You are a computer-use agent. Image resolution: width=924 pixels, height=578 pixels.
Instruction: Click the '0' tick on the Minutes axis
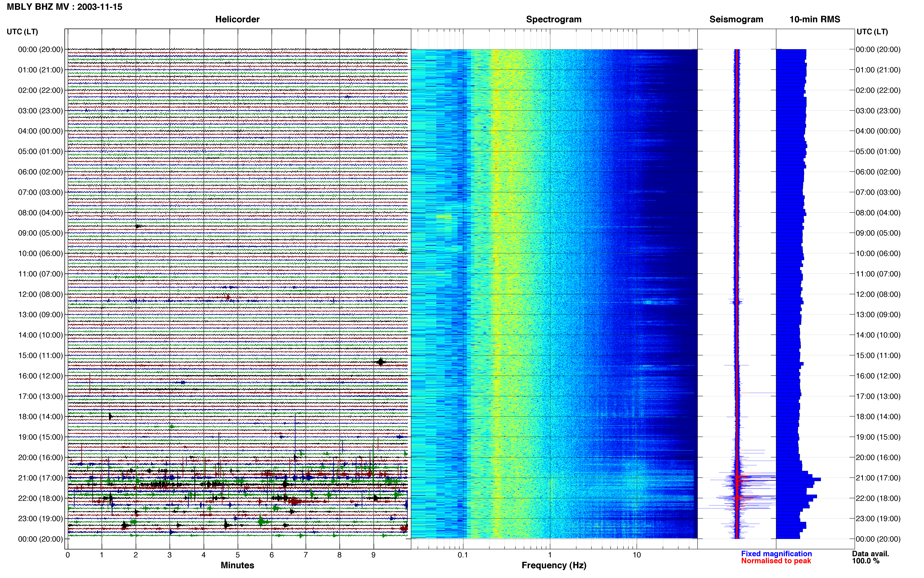68,555
